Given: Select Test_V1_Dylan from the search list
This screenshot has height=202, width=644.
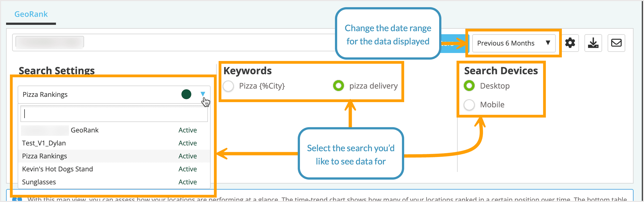Looking at the screenshot, I should coord(44,143).
